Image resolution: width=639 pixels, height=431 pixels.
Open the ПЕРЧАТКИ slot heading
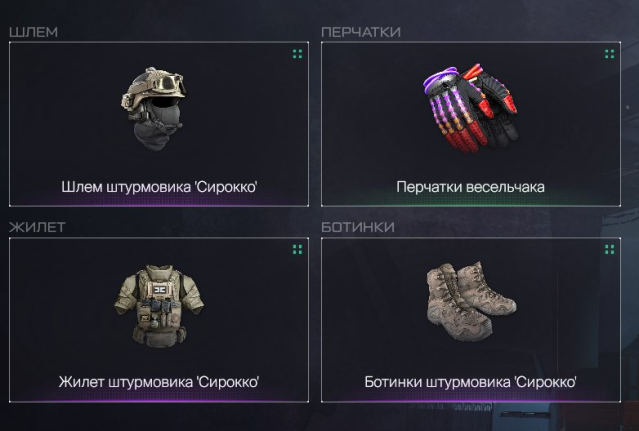click(361, 32)
